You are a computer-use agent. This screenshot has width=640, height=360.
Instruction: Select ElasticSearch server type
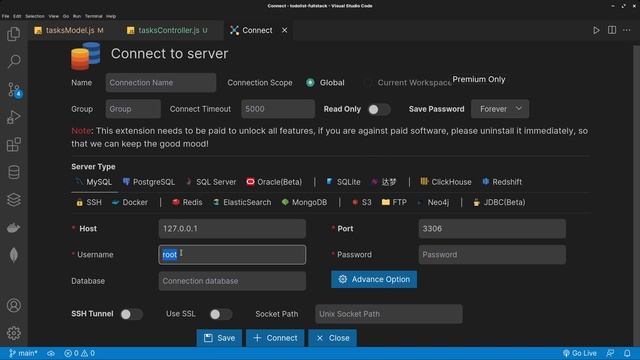click(x=242, y=202)
